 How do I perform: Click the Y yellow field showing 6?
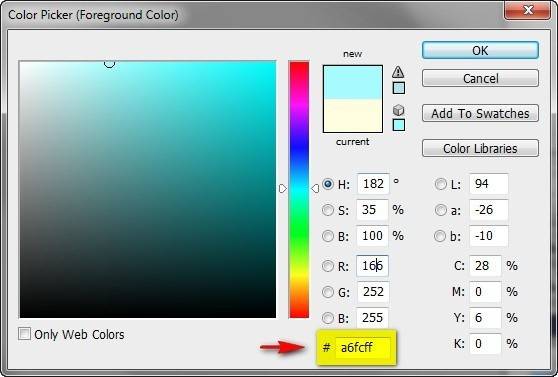[485, 318]
